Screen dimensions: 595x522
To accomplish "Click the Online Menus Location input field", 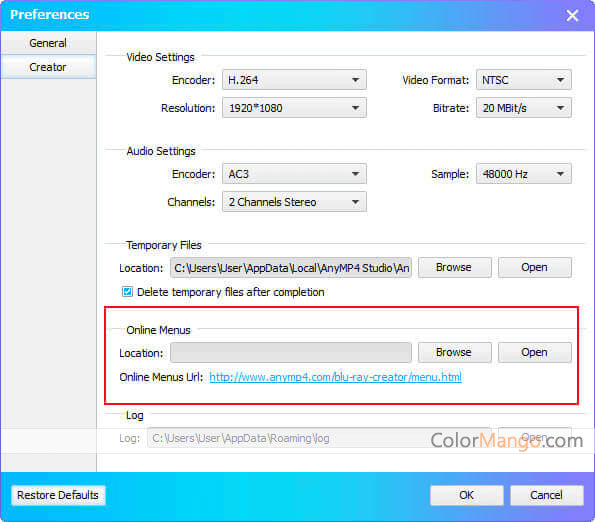I will point(291,352).
